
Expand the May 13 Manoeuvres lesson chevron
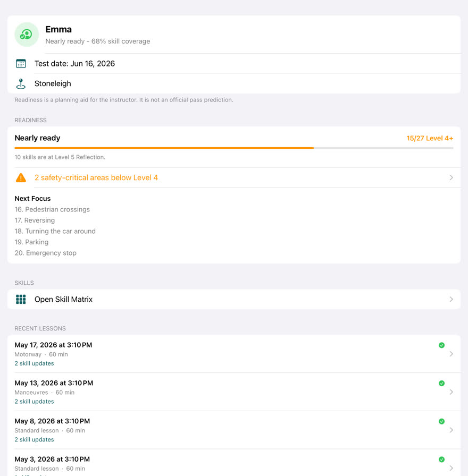[x=452, y=392]
